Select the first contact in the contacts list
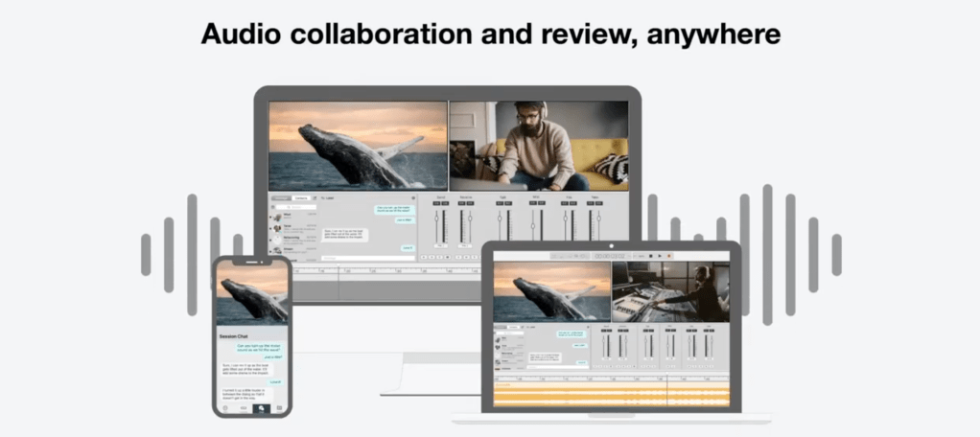The width and height of the screenshot is (980, 437). 288,217
